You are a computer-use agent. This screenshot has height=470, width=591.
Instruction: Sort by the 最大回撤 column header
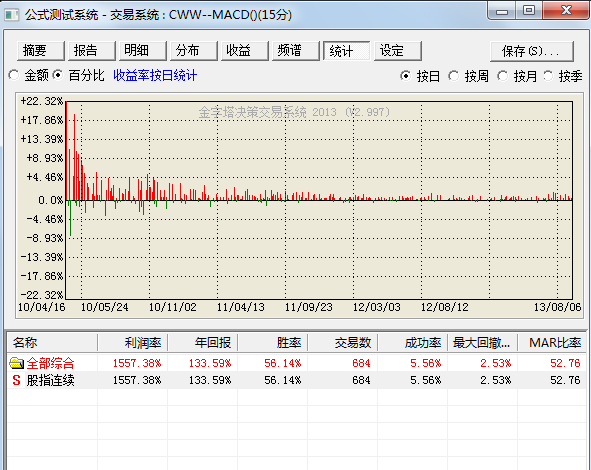pos(483,343)
